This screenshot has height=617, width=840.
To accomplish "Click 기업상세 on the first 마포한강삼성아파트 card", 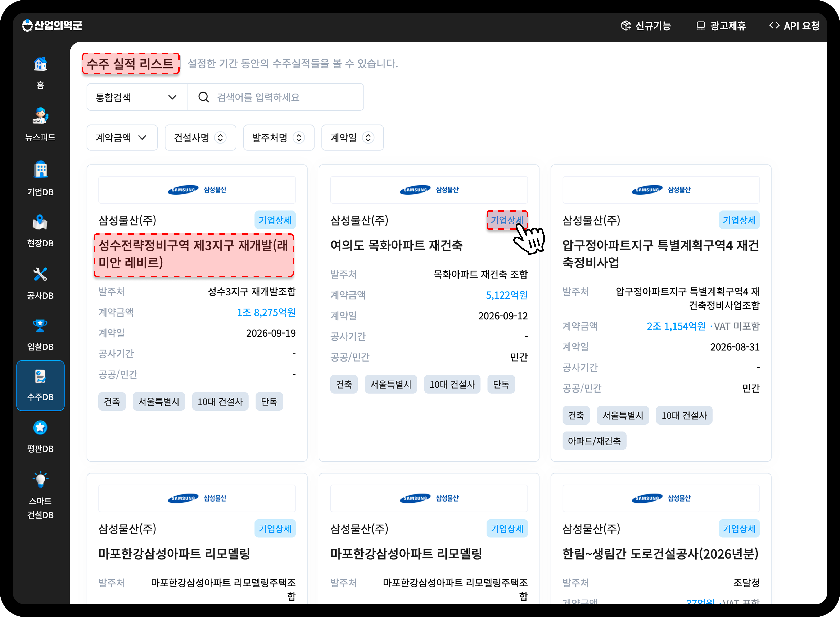I will coord(275,528).
